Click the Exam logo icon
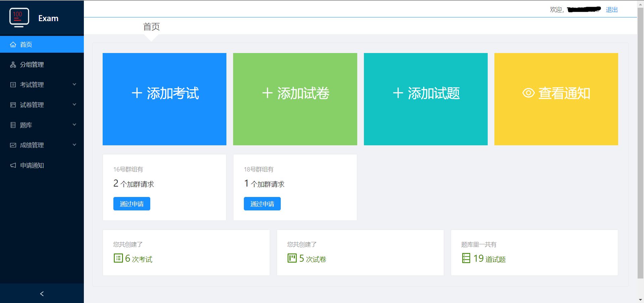This screenshot has height=303, width=644. pyautogui.click(x=19, y=17)
